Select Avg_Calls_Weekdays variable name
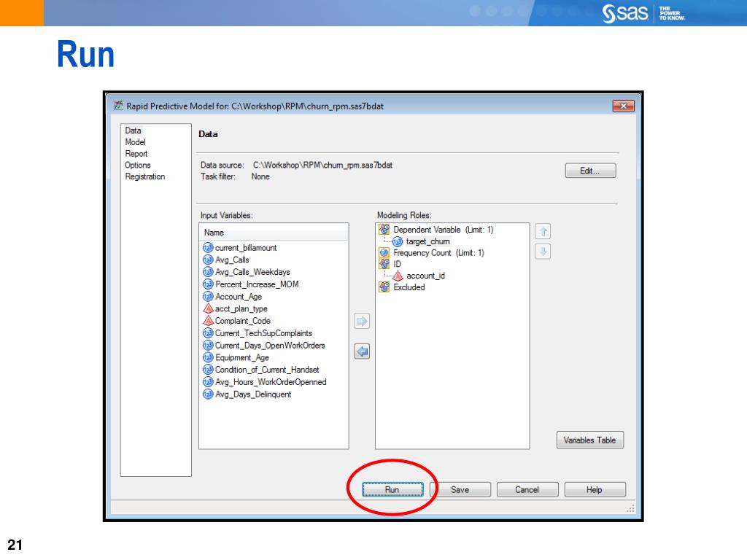The width and height of the screenshot is (747, 560). coord(252,272)
